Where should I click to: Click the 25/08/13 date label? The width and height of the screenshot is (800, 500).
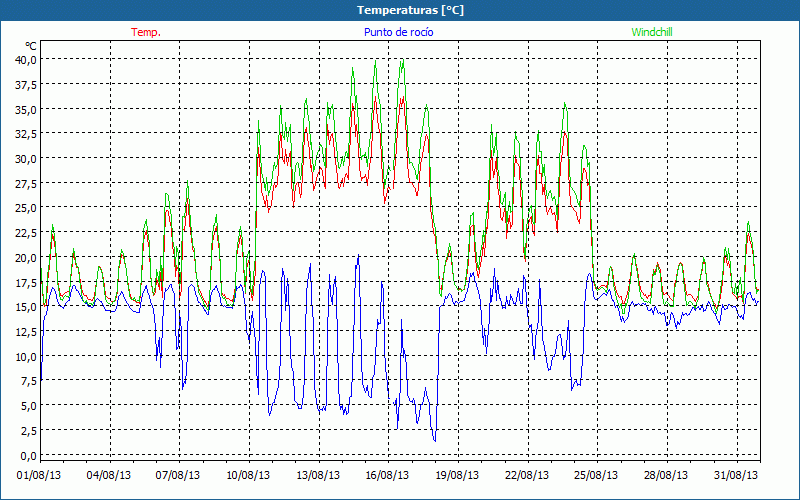pyautogui.click(x=596, y=476)
